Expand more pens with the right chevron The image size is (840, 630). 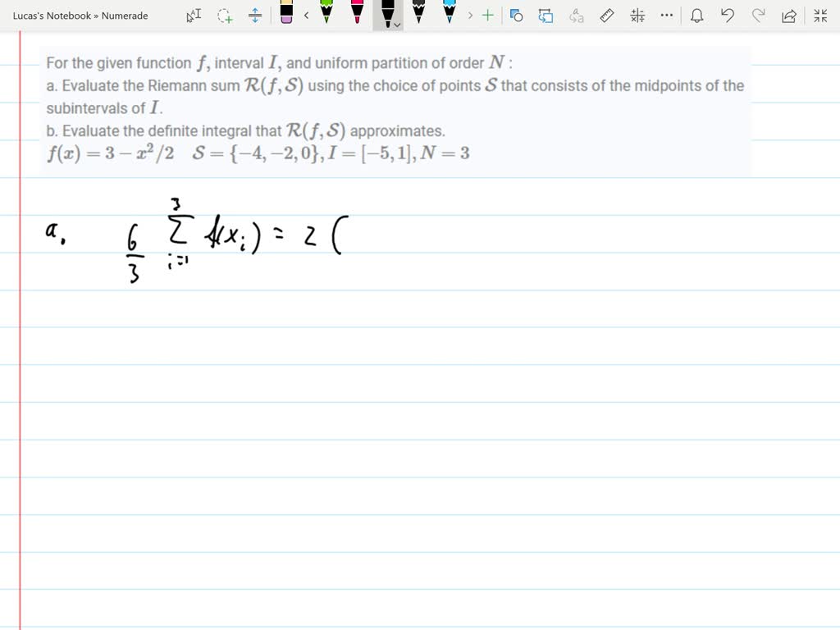pos(471,16)
